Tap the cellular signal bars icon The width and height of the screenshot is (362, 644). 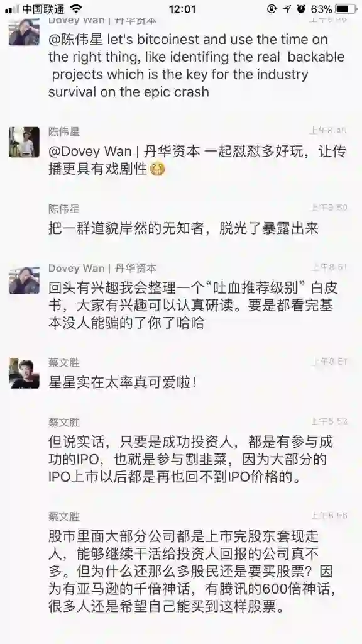[13, 9]
